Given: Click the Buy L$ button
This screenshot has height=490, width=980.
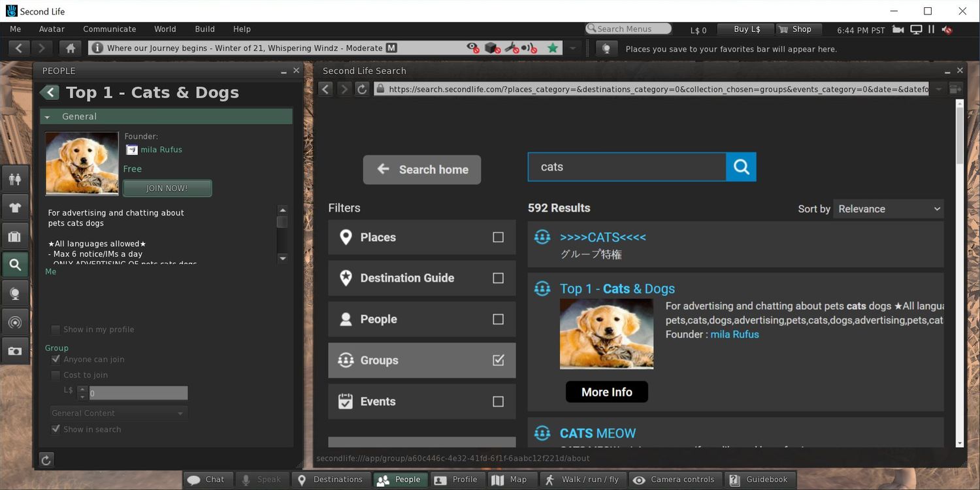Looking at the screenshot, I should (746, 29).
